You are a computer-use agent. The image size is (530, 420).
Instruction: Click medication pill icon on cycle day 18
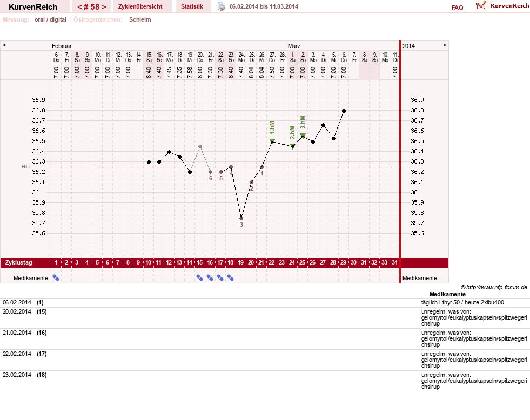click(x=231, y=278)
